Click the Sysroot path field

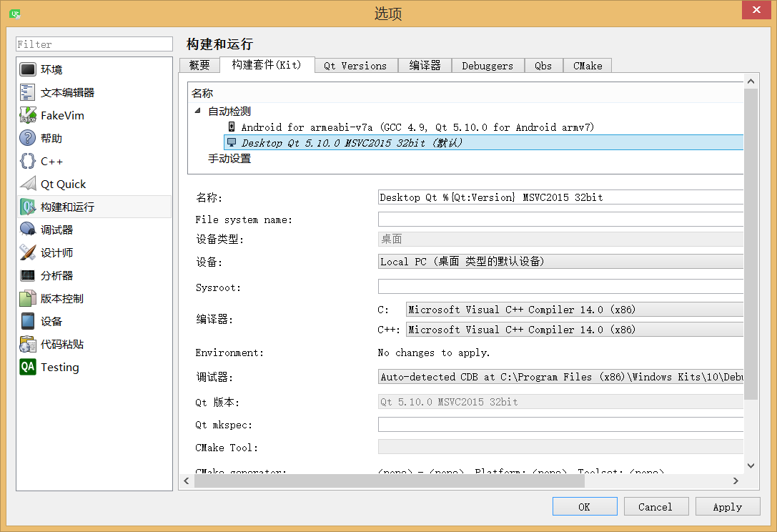click(x=560, y=287)
